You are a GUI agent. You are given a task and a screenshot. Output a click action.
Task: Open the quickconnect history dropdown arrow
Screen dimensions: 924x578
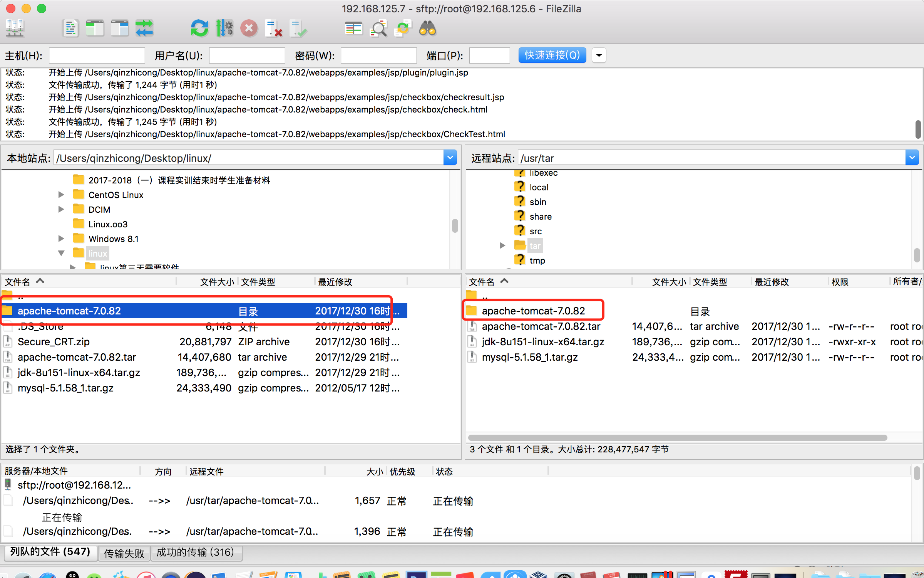599,55
